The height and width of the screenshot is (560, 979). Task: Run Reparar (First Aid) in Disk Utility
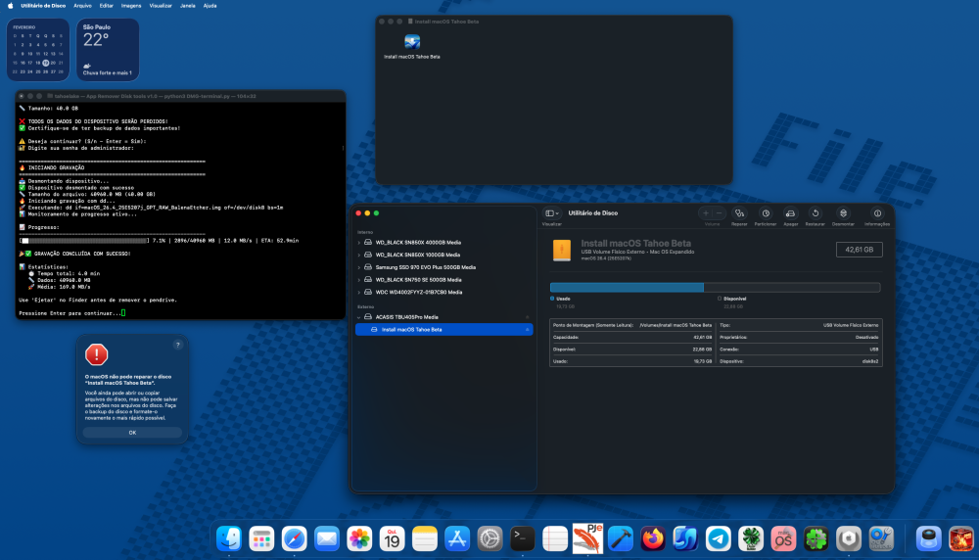(739, 213)
